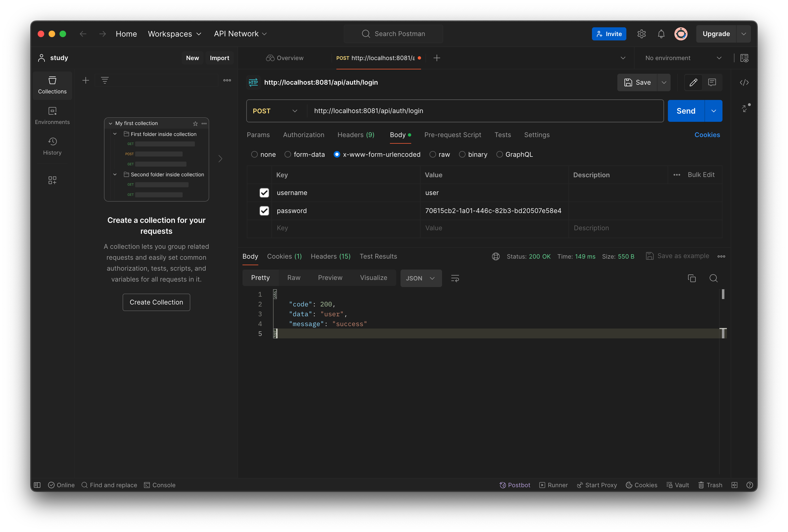Screen dimensions: 788x532
Task: Launch the Collection Runner
Action: pos(553,485)
